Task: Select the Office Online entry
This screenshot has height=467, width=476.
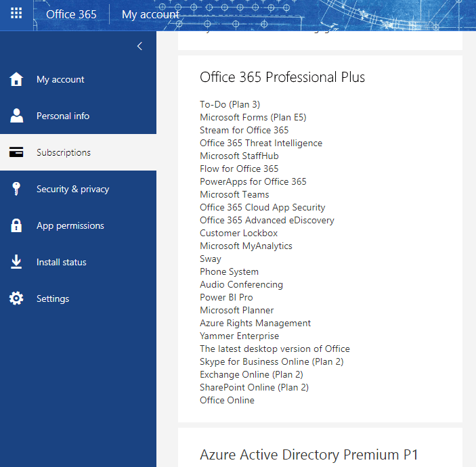Action: [x=227, y=400]
